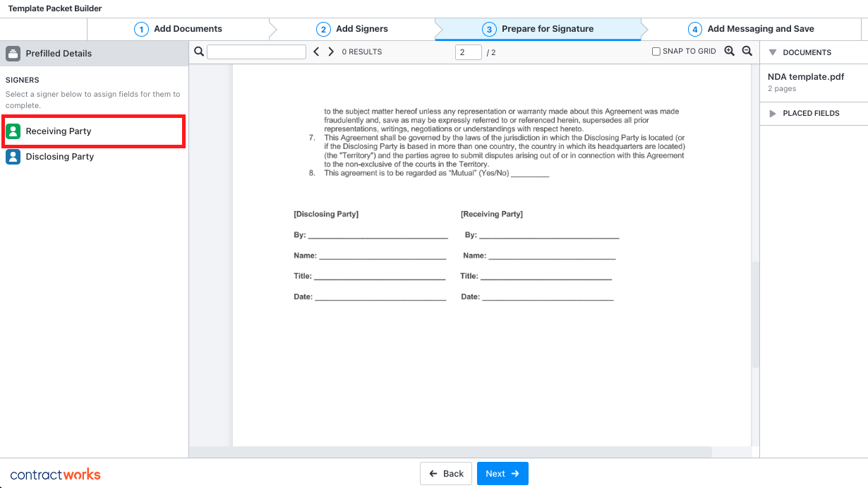The image size is (868, 488).
Task: Click the Prefilled Details icon
Action: [x=12, y=53]
